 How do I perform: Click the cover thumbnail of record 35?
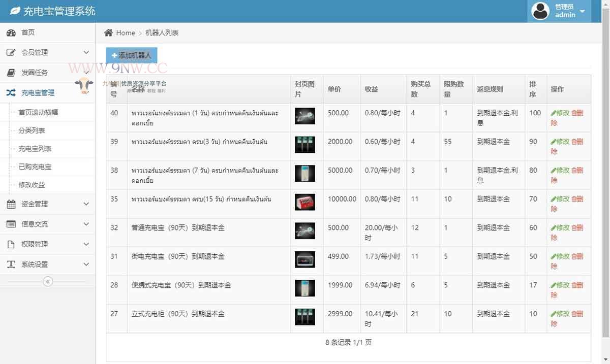click(305, 203)
